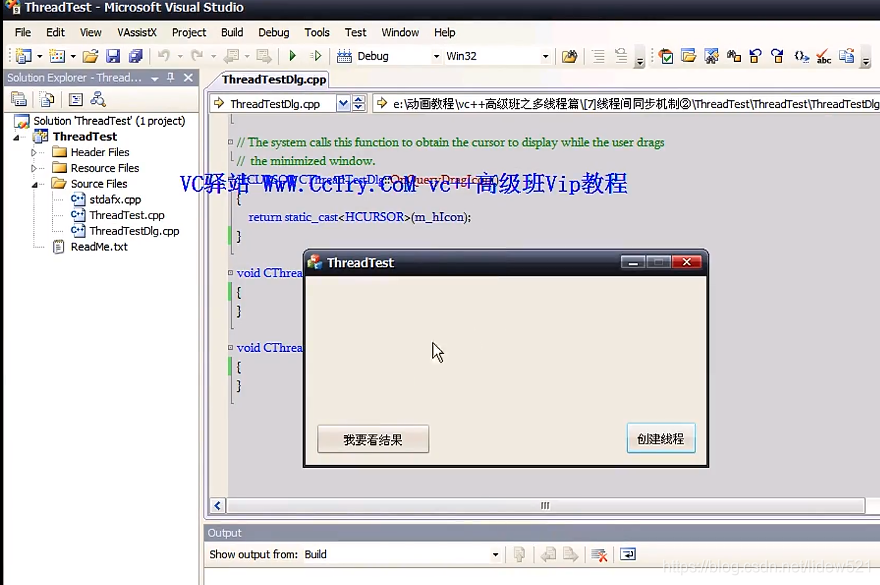Viewport: 880px width, 585px height.
Task: Collapse the first void CThrea function outline
Action: (x=230, y=273)
